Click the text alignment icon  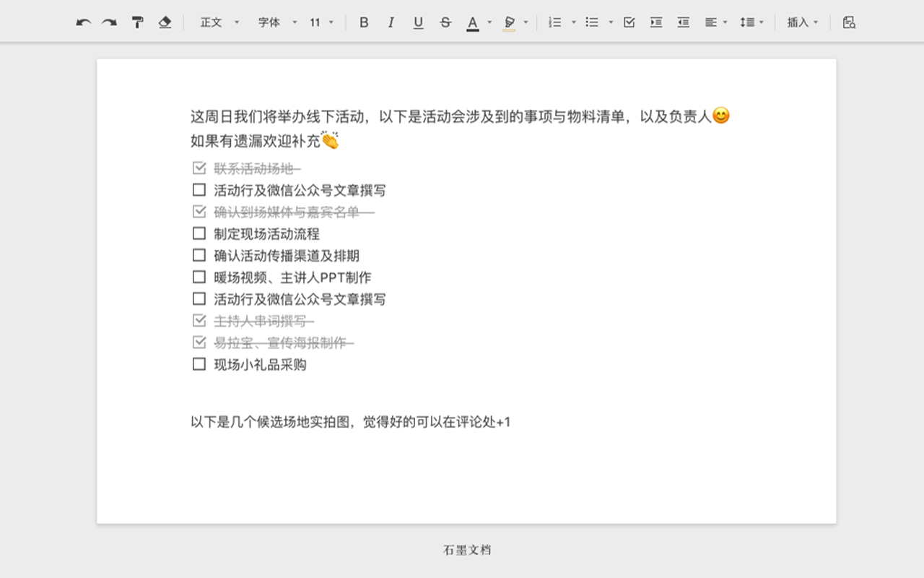[711, 22]
